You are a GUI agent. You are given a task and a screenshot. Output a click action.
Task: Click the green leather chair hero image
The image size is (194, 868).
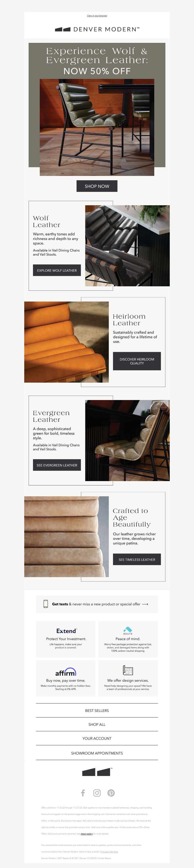click(97, 127)
